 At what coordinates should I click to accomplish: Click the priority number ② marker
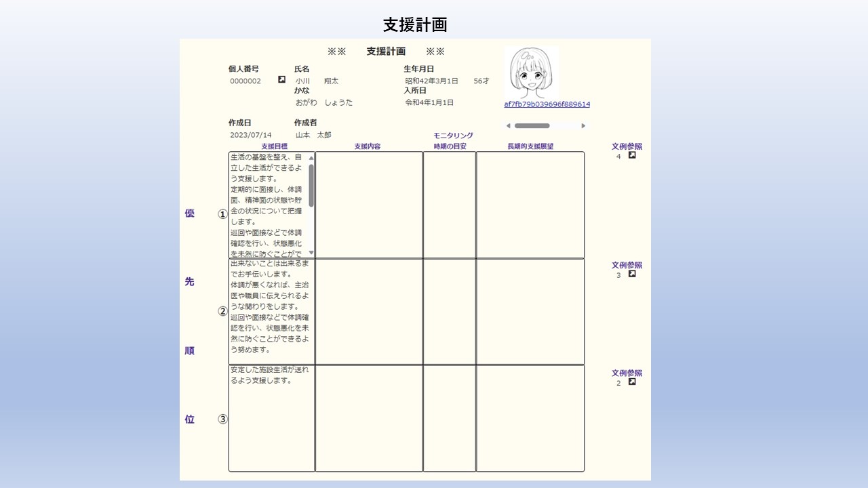[x=222, y=312]
